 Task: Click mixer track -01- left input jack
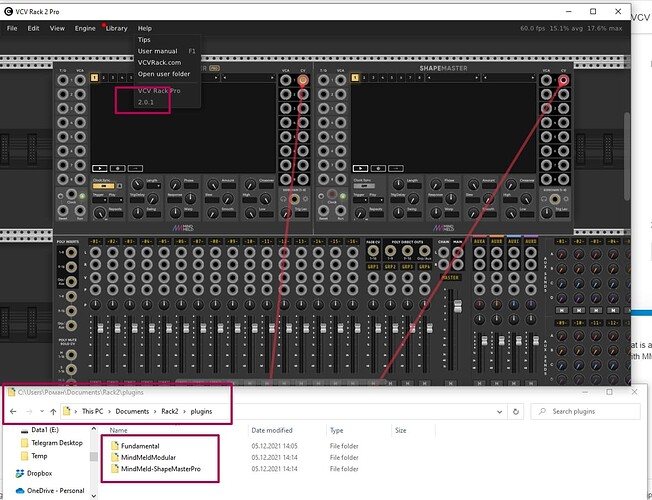coord(95,252)
